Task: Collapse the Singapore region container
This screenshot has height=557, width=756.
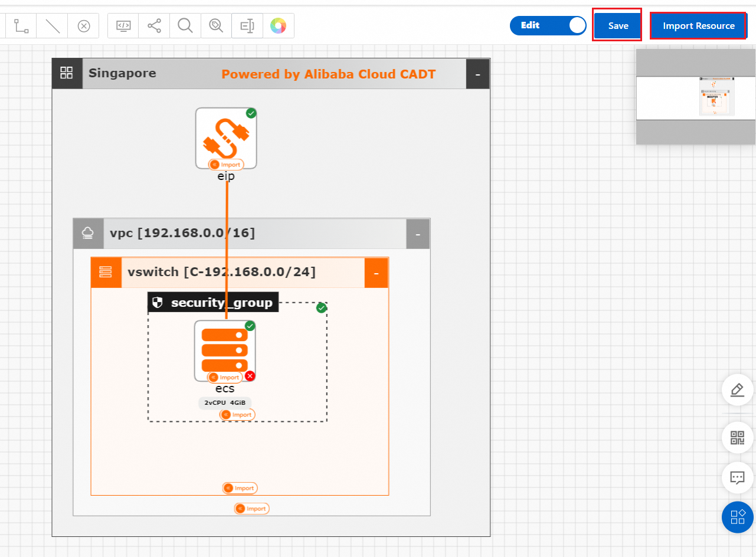Action: 478,74
